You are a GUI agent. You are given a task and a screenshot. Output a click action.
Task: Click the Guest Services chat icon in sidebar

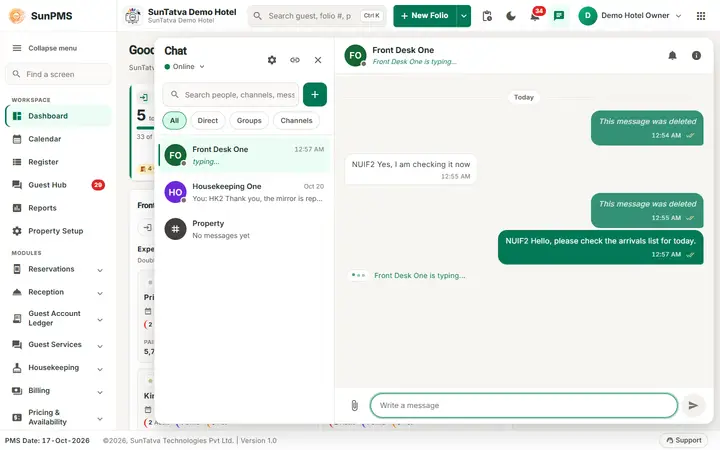17,344
